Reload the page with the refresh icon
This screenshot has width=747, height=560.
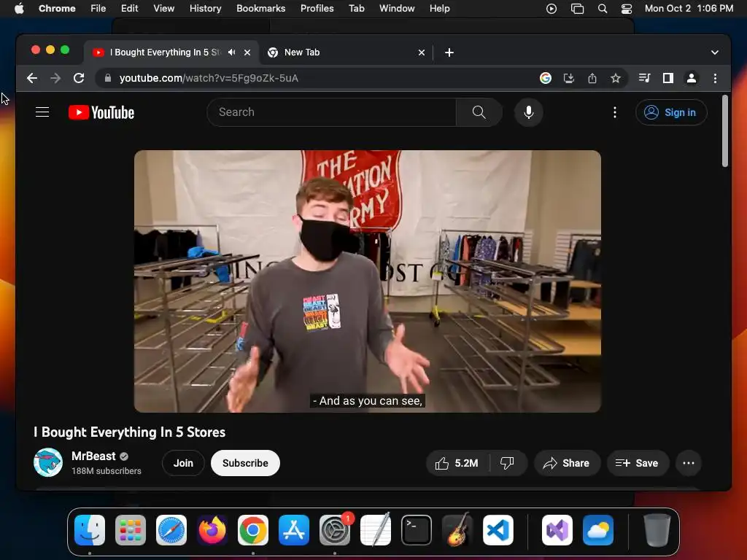click(x=79, y=78)
